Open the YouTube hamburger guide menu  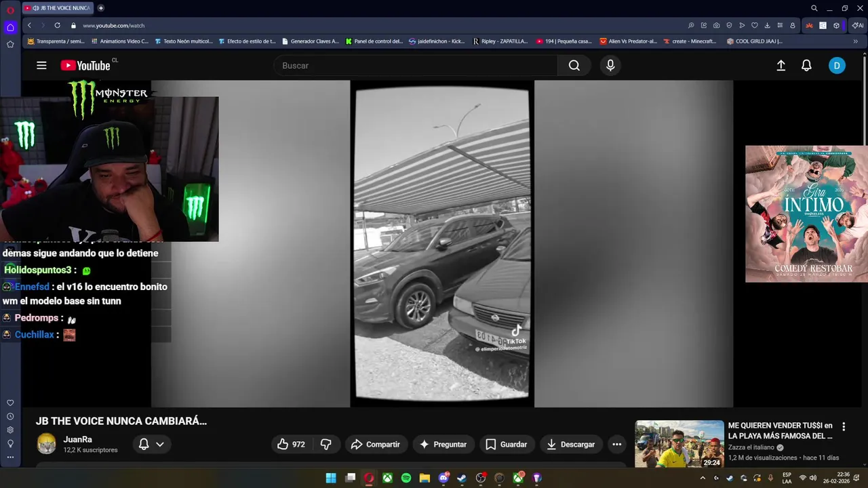point(41,66)
